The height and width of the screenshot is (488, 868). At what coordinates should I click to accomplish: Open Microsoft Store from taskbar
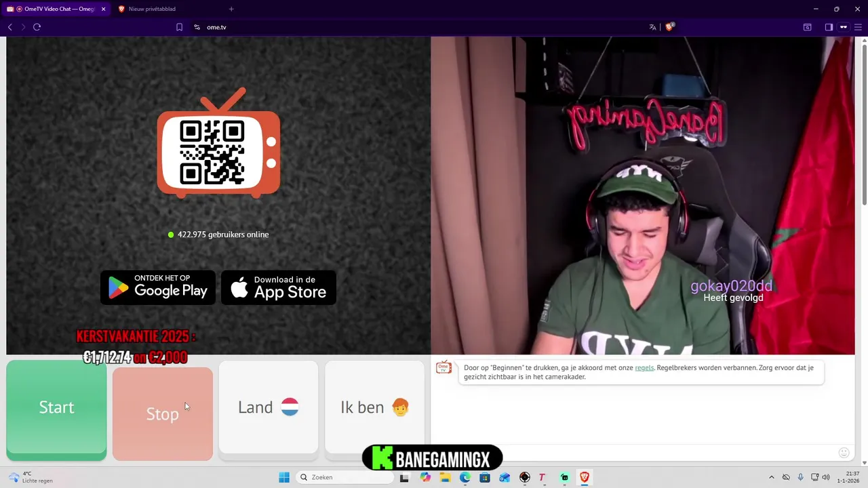(x=485, y=477)
